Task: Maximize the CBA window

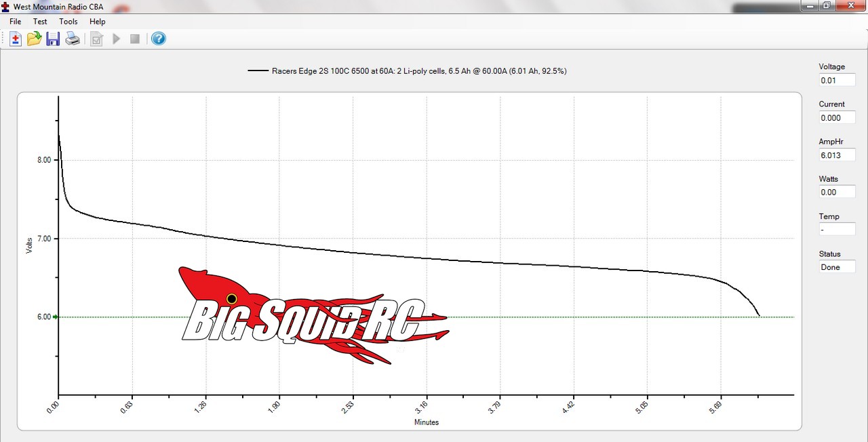Action: [827, 5]
